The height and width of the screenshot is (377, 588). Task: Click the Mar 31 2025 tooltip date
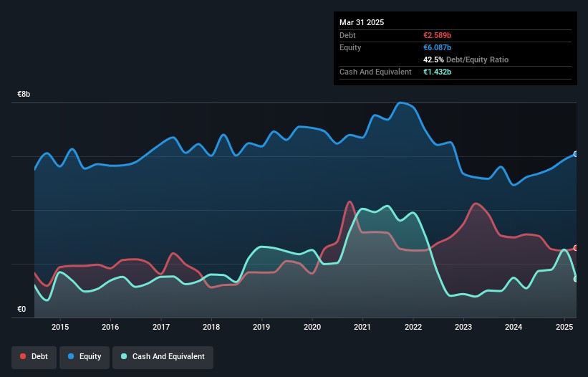tap(362, 22)
